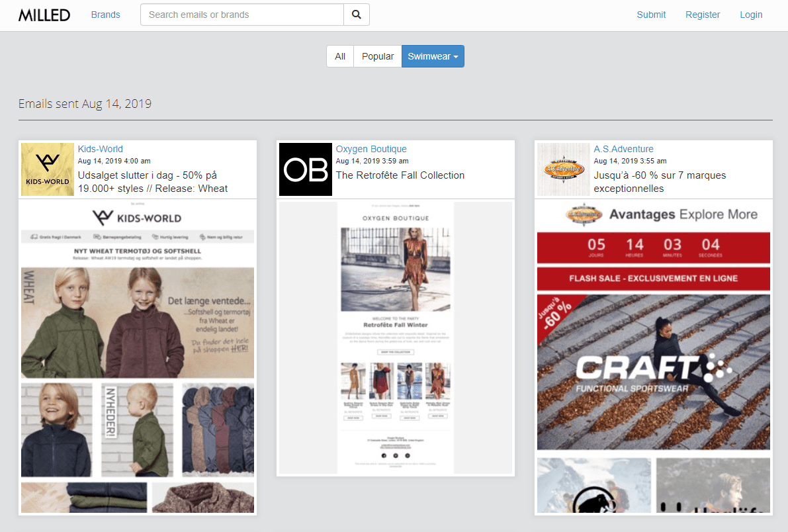This screenshot has height=532, width=788.
Task: Open the Submit link
Action: pyautogui.click(x=651, y=15)
